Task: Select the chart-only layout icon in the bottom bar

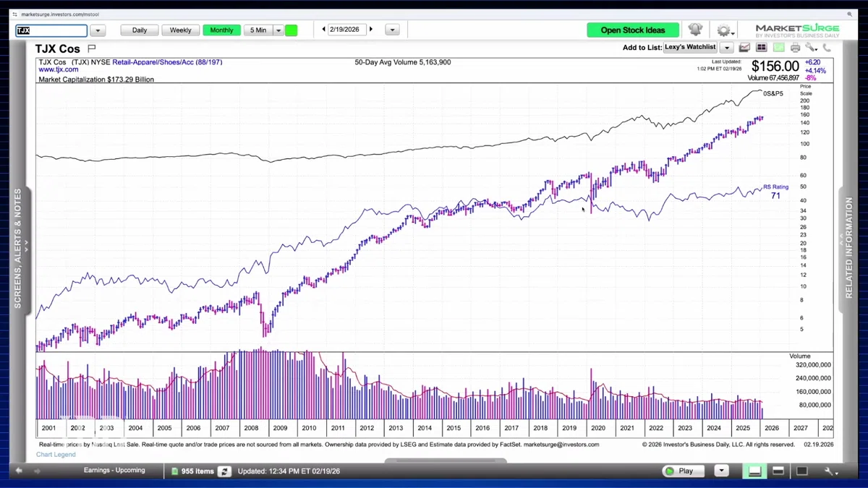Action: [778, 471]
